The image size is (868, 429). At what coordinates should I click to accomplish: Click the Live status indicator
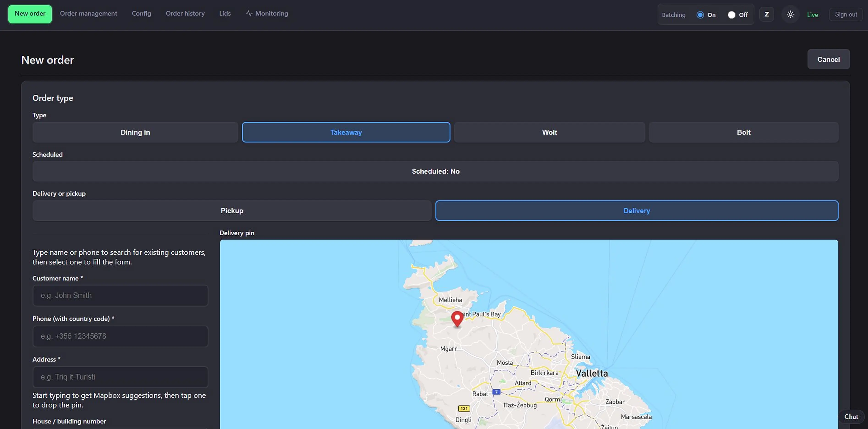click(812, 15)
